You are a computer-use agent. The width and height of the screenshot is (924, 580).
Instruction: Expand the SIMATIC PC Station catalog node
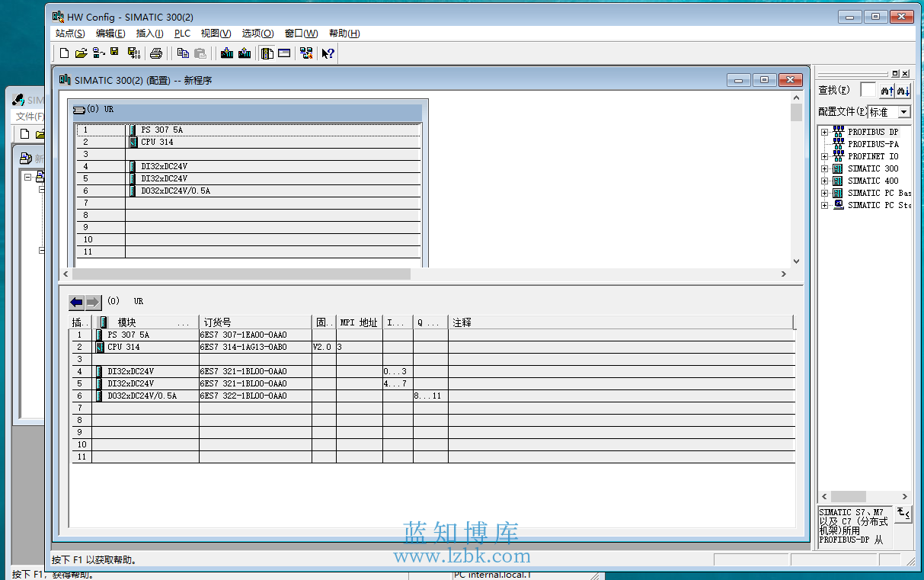pos(824,205)
